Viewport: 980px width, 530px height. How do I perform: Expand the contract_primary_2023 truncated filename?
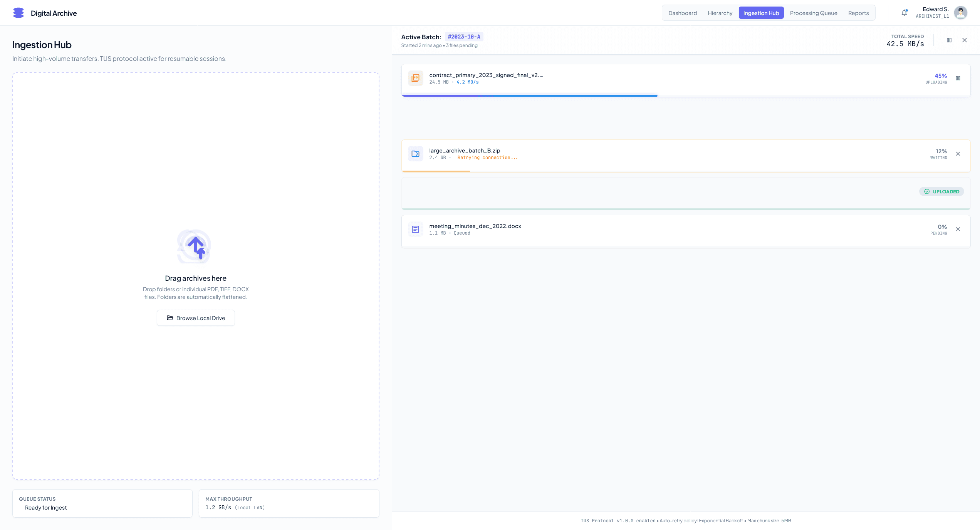pyautogui.click(x=486, y=75)
